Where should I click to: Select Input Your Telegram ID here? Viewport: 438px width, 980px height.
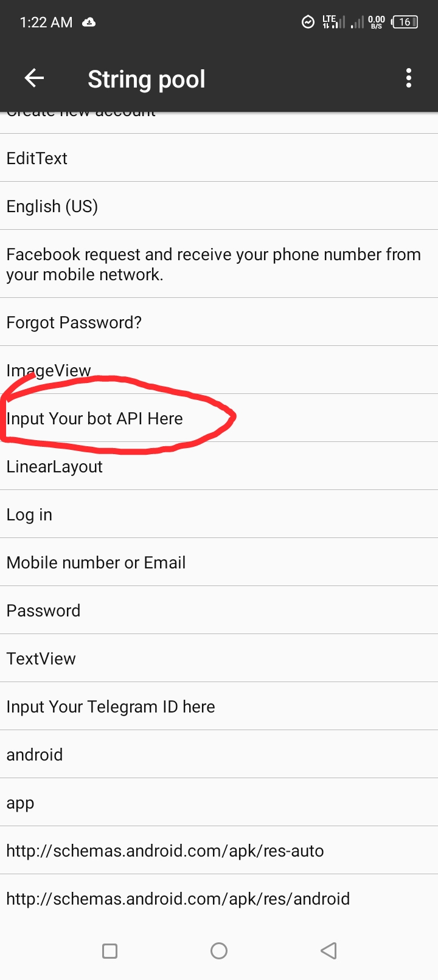coord(219,706)
